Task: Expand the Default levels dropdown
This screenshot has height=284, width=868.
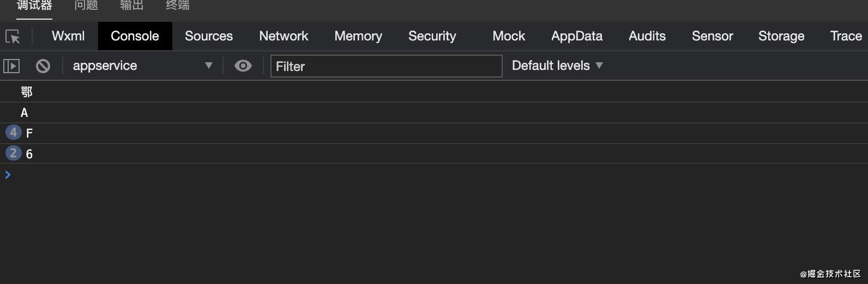Action: (557, 66)
